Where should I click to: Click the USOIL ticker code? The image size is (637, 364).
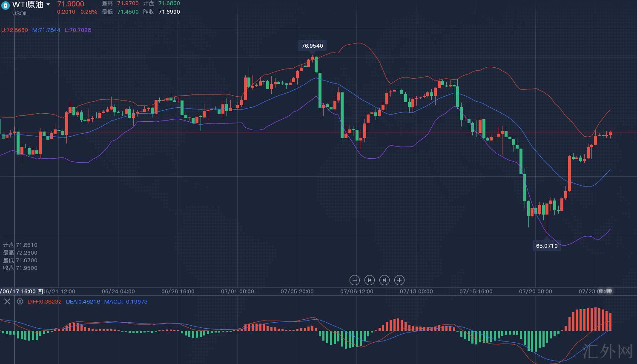pos(20,14)
